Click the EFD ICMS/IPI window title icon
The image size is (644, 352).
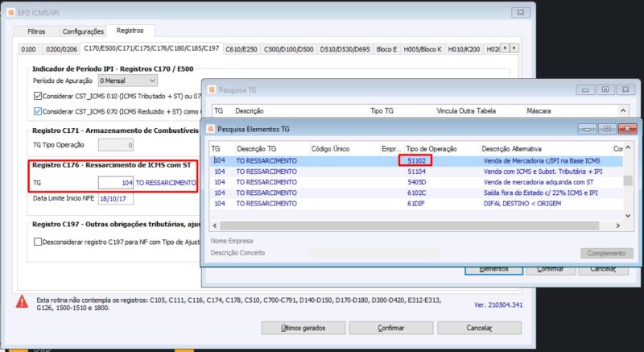click(10, 12)
